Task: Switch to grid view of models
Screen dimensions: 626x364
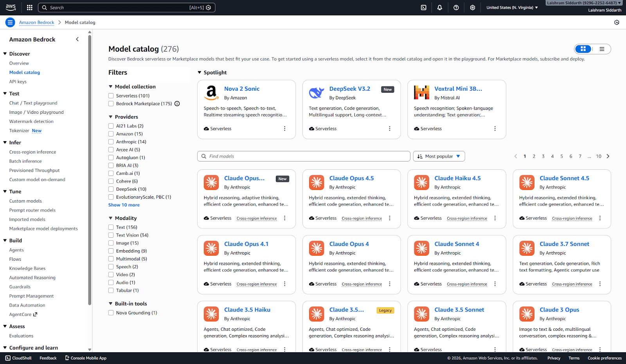Action: tap(583, 49)
